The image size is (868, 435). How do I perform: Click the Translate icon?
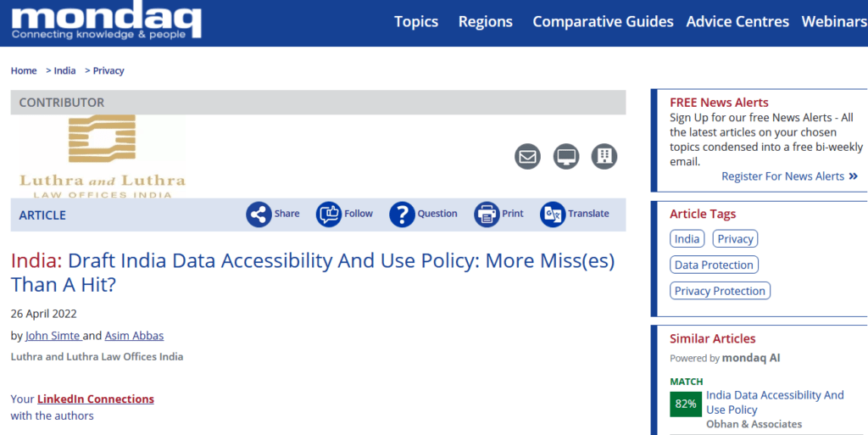pos(553,215)
